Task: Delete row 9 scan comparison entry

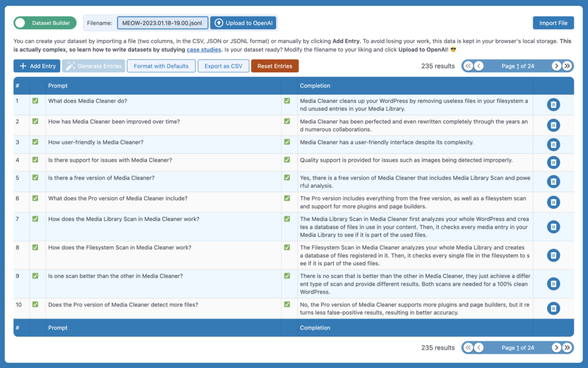Action: 553,284
